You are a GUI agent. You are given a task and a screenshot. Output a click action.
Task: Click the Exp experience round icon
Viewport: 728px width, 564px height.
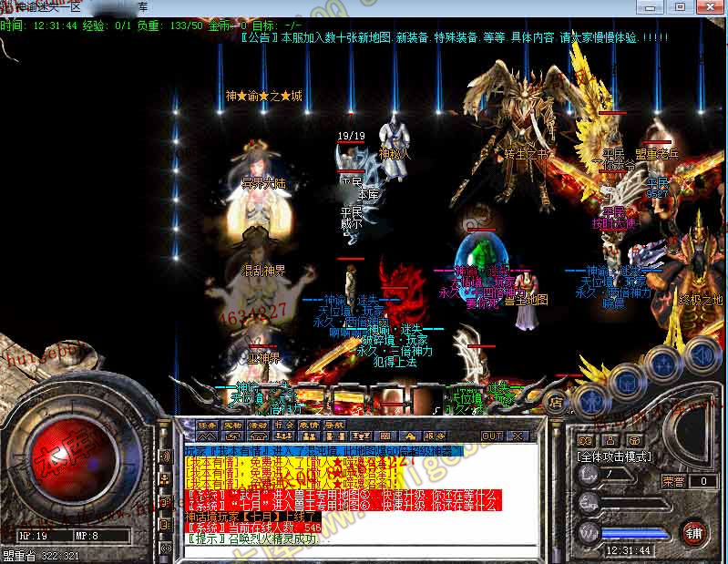tap(588, 503)
